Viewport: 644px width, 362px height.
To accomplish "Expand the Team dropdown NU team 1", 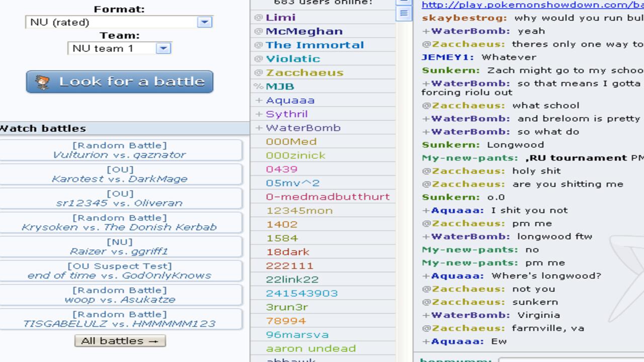I will [x=119, y=48].
